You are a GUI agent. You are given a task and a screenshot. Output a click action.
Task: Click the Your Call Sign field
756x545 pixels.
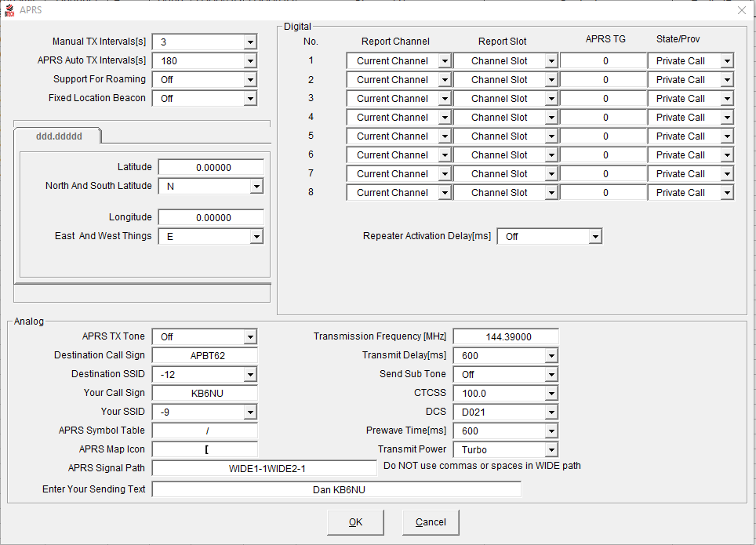tap(205, 393)
